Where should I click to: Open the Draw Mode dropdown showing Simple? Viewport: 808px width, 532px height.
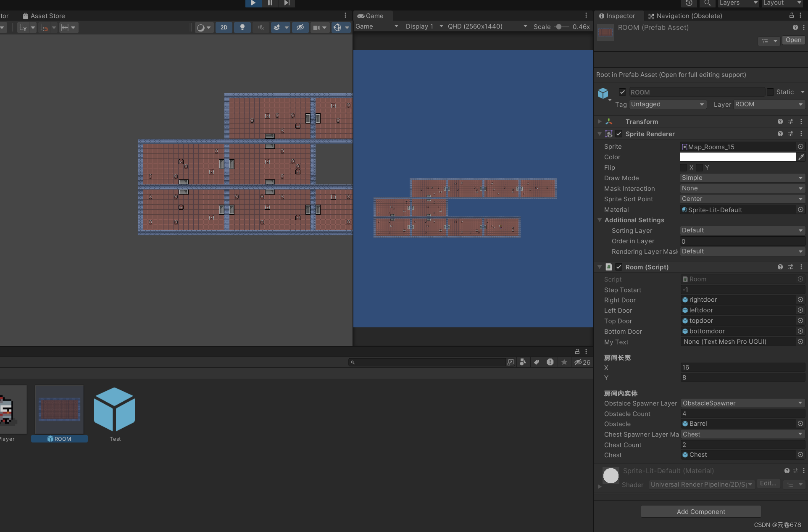tap(742, 178)
